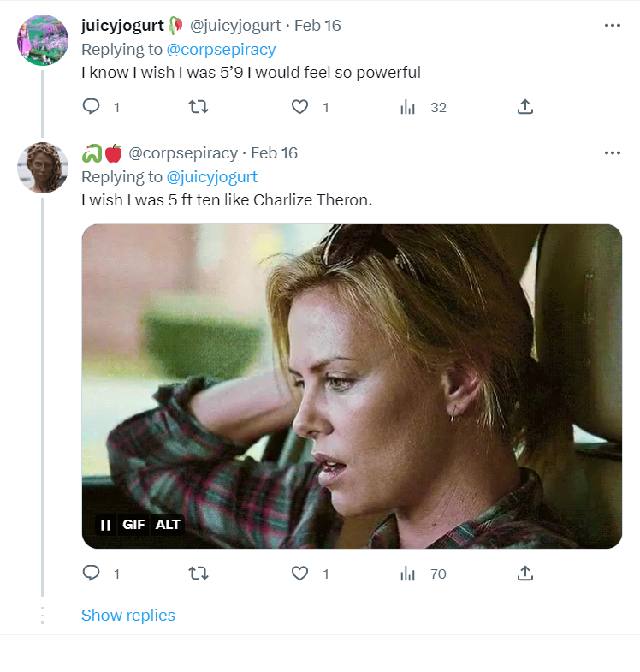Retweet juicyjogurt's 5'9 tweet
The width and height of the screenshot is (640, 672).
(x=199, y=106)
